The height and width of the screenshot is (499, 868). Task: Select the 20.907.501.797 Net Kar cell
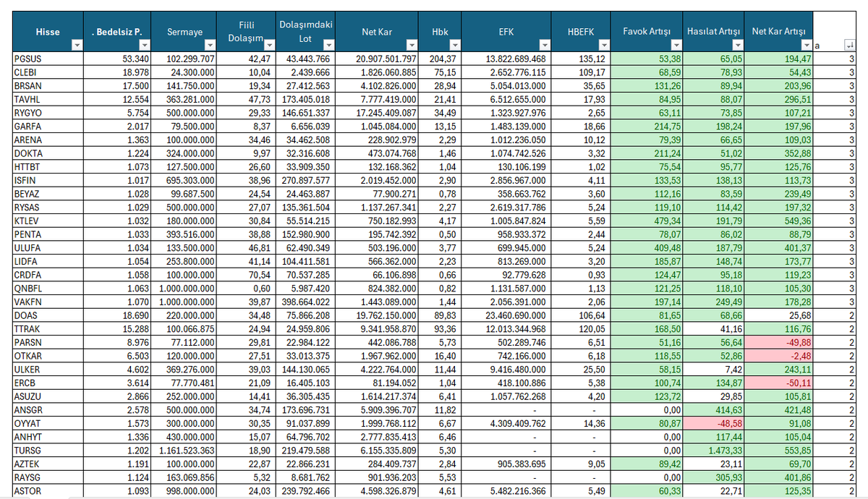[378, 58]
